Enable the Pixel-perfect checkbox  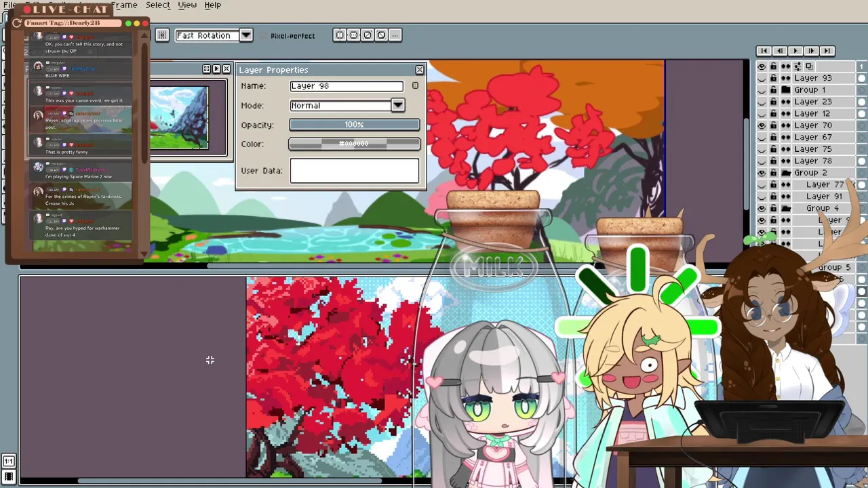(x=264, y=36)
